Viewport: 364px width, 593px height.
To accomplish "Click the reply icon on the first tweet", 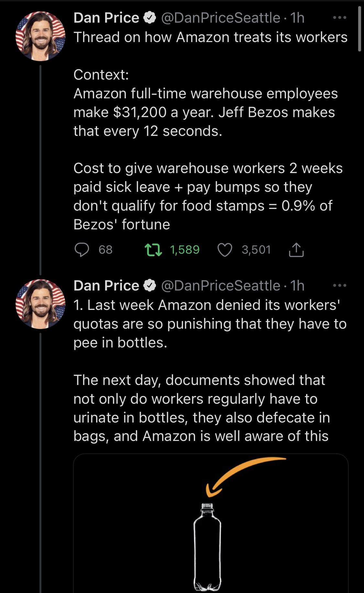I will click(82, 249).
